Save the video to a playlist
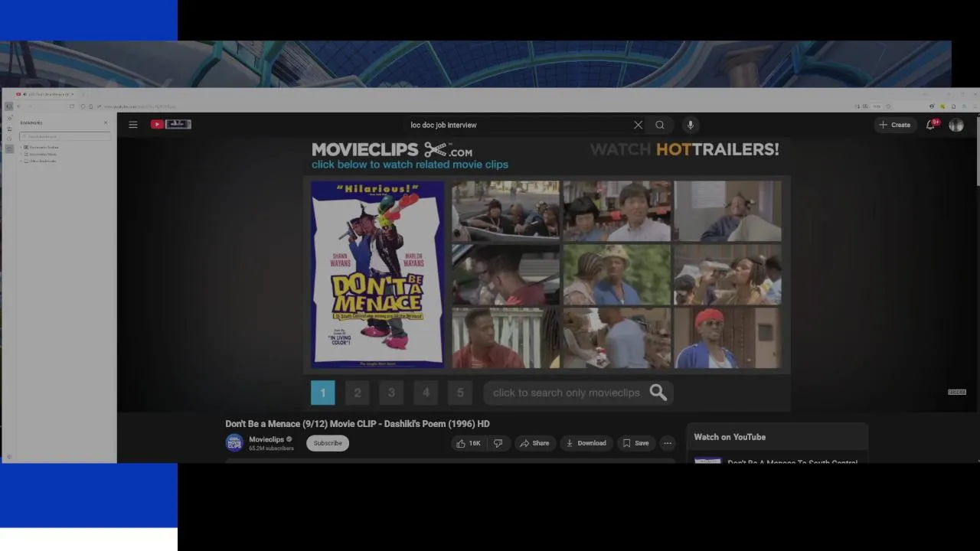This screenshot has width=980, height=551. coord(635,443)
